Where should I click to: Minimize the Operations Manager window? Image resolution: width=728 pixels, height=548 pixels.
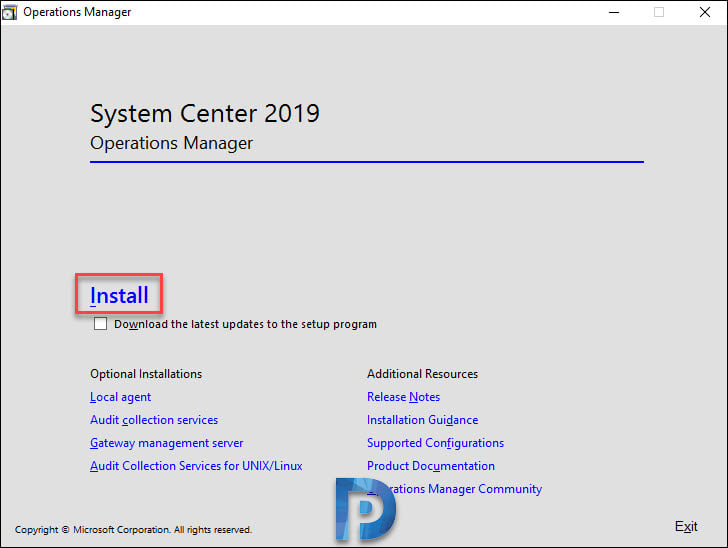[x=614, y=13]
